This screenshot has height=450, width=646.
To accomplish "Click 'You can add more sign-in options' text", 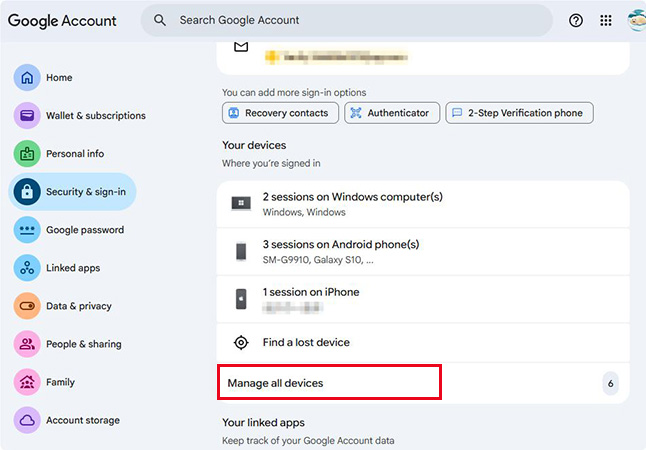I will 294,92.
